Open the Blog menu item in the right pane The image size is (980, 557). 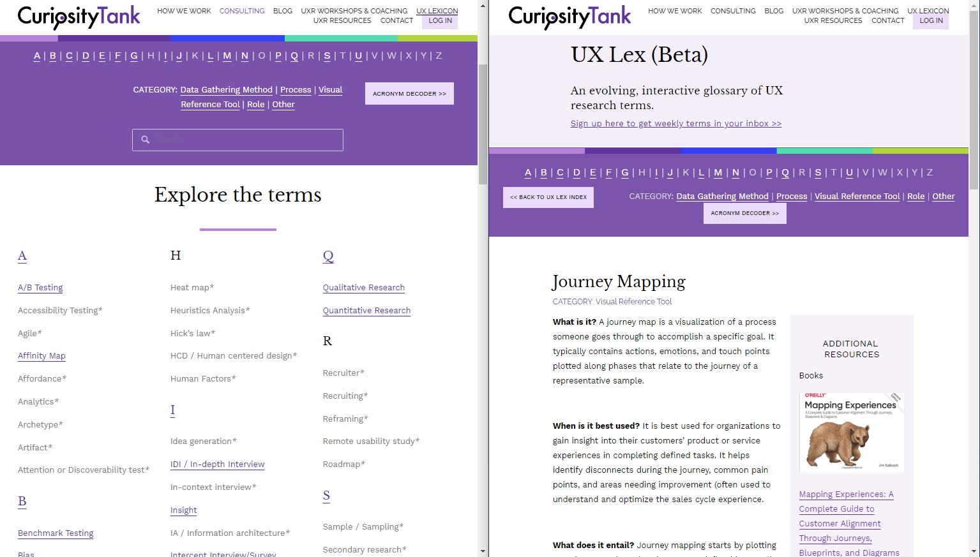coord(774,11)
